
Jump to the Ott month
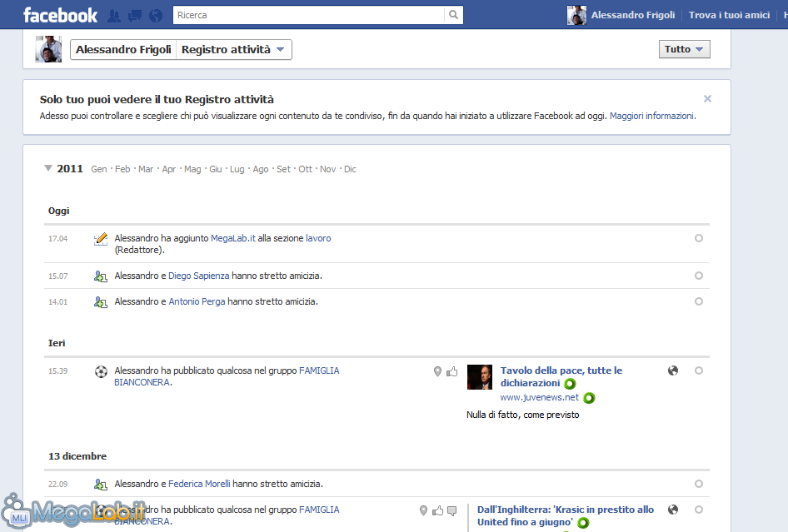(306, 169)
